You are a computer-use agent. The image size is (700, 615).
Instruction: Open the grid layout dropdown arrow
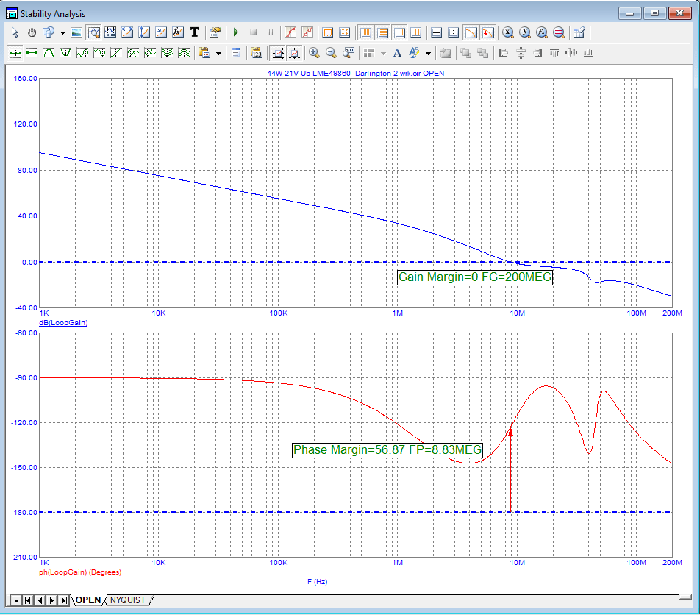pyautogui.click(x=383, y=53)
